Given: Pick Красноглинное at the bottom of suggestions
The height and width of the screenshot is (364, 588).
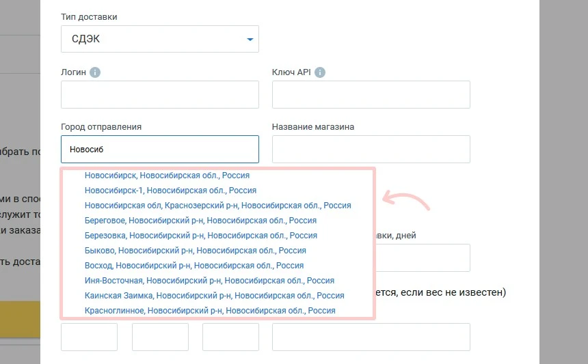Looking at the screenshot, I should pyautogui.click(x=210, y=311).
